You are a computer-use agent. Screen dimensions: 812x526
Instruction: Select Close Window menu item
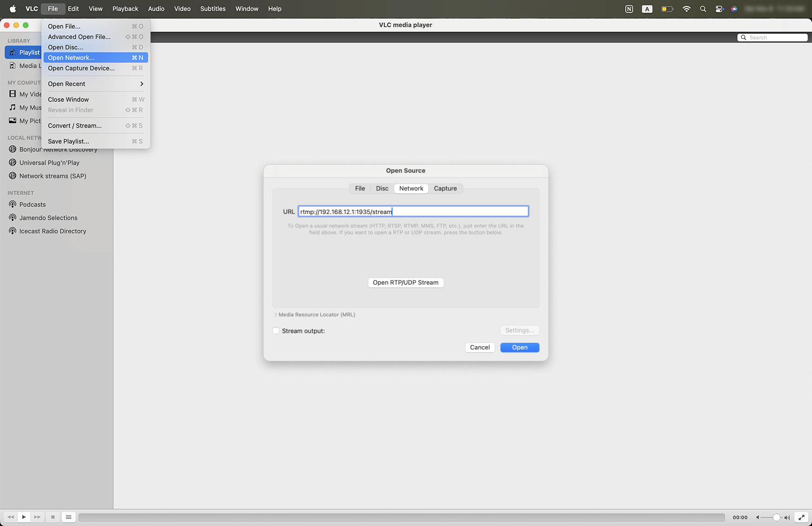(95, 100)
